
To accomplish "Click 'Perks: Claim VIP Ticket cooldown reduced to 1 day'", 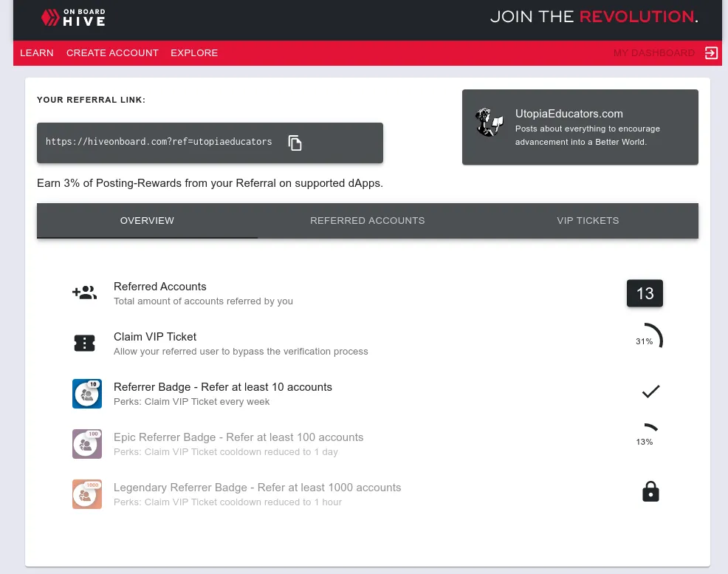I will [226, 451].
